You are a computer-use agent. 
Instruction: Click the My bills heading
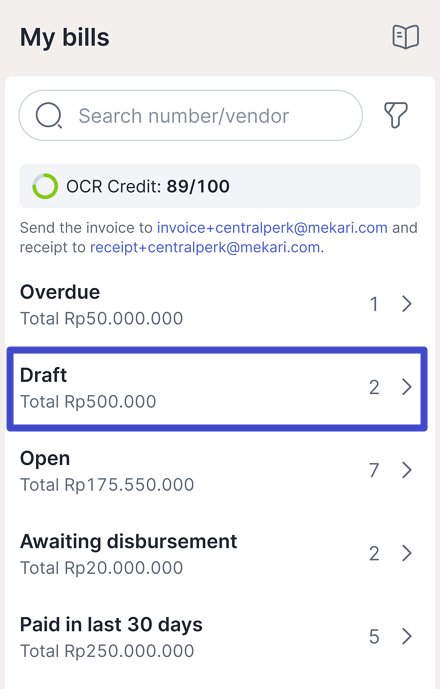[x=65, y=37]
